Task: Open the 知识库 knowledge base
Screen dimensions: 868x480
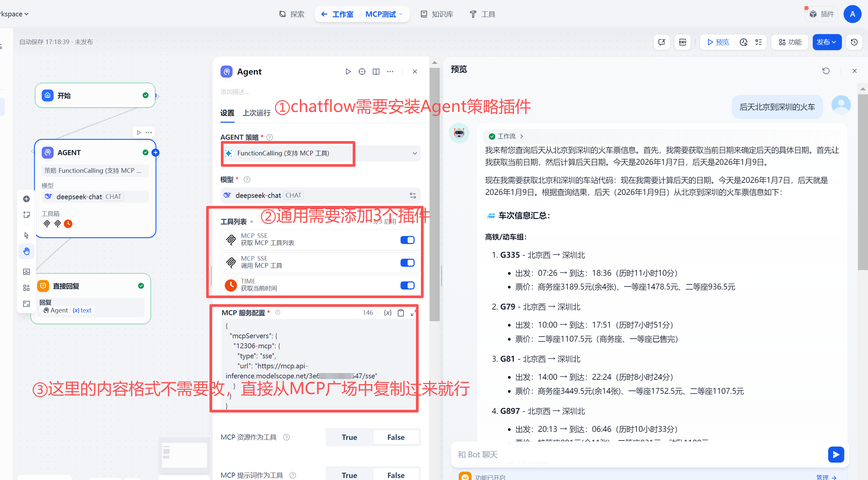Action: [x=437, y=14]
